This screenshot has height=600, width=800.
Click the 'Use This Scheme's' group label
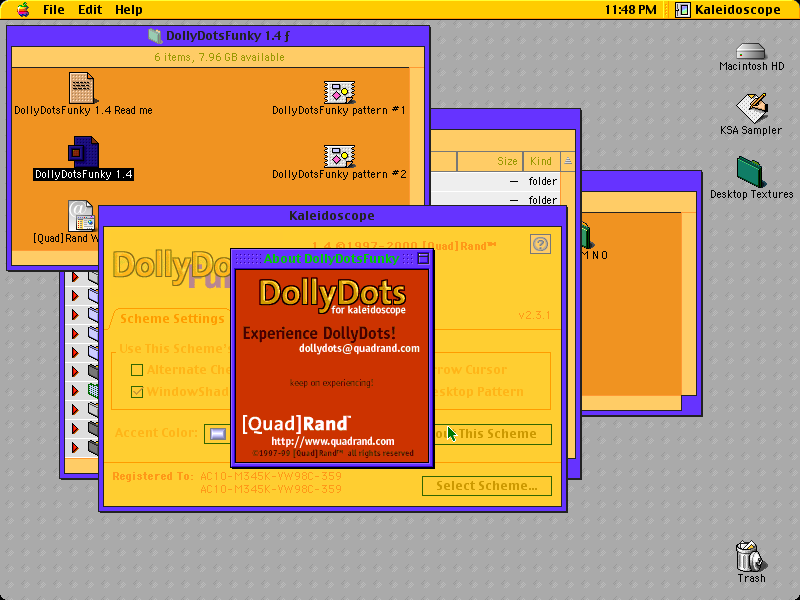point(175,349)
